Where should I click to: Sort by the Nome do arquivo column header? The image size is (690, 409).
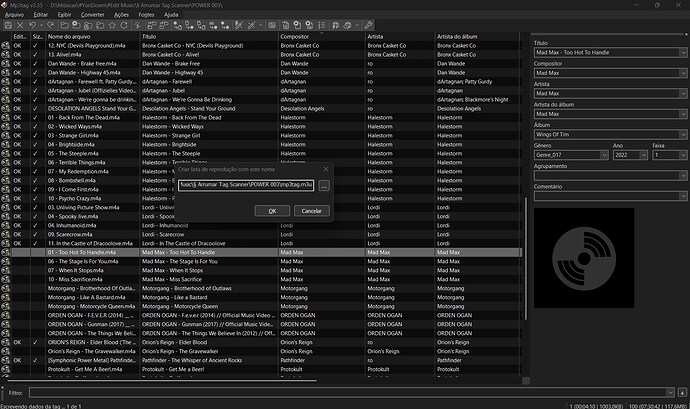(92, 37)
